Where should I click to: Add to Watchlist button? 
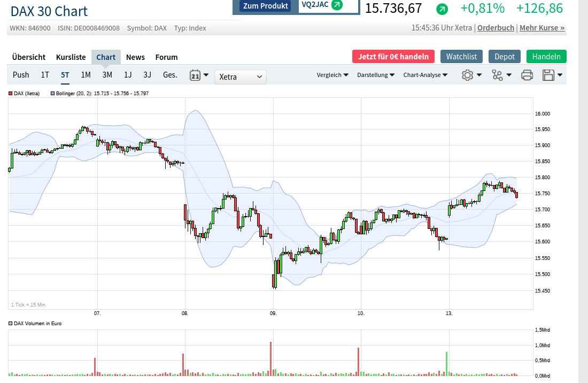click(461, 57)
